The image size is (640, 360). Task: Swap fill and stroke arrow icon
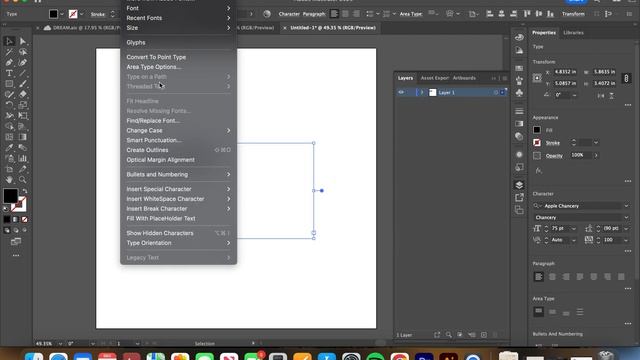24,191
